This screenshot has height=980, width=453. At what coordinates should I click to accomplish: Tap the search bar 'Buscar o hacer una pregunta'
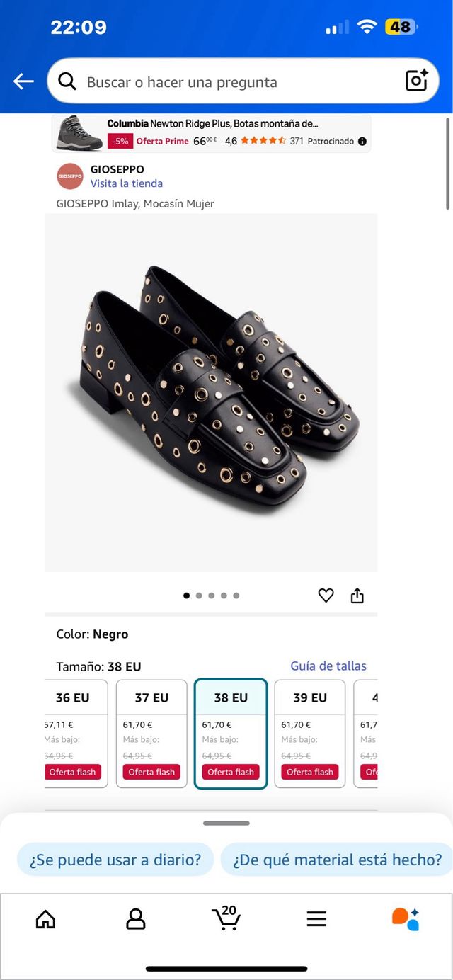point(212,81)
